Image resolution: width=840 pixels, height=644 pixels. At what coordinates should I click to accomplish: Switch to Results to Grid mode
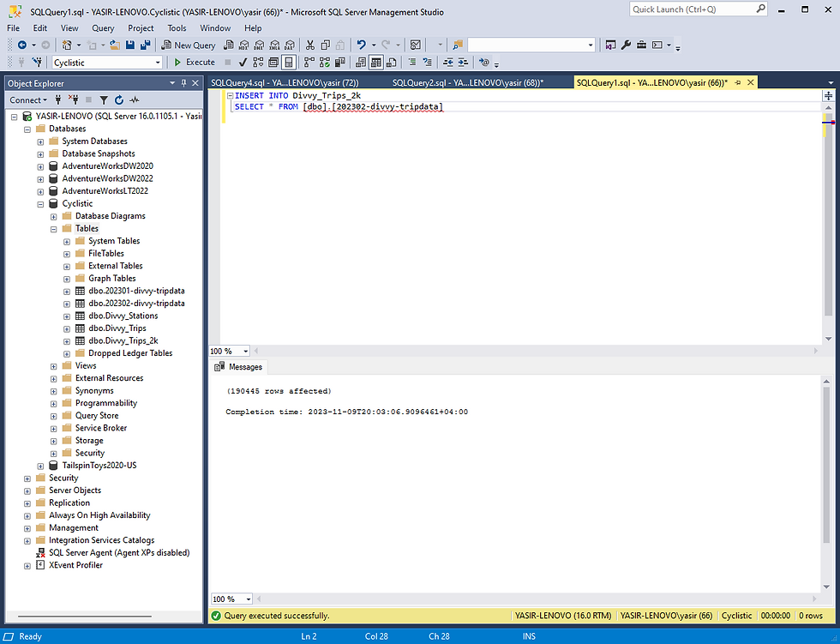pyautogui.click(x=376, y=62)
